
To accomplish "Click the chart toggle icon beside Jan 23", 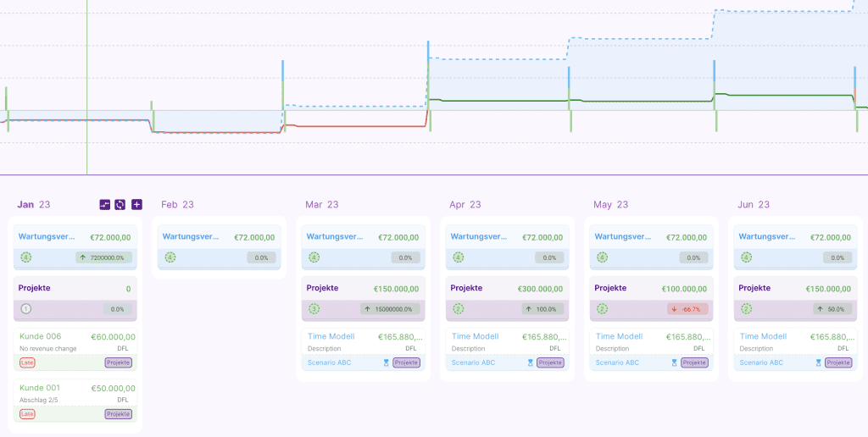I will (x=105, y=204).
